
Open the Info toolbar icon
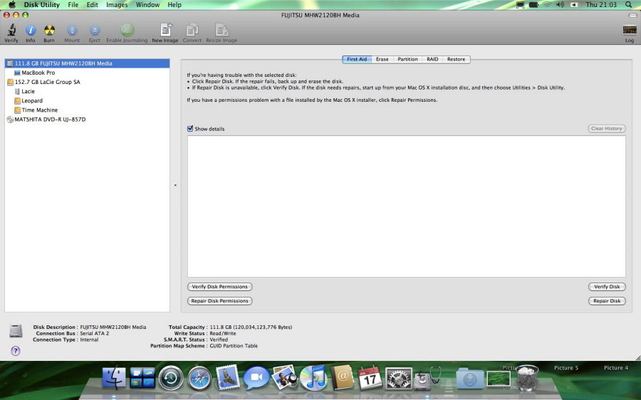click(x=30, y=30)
